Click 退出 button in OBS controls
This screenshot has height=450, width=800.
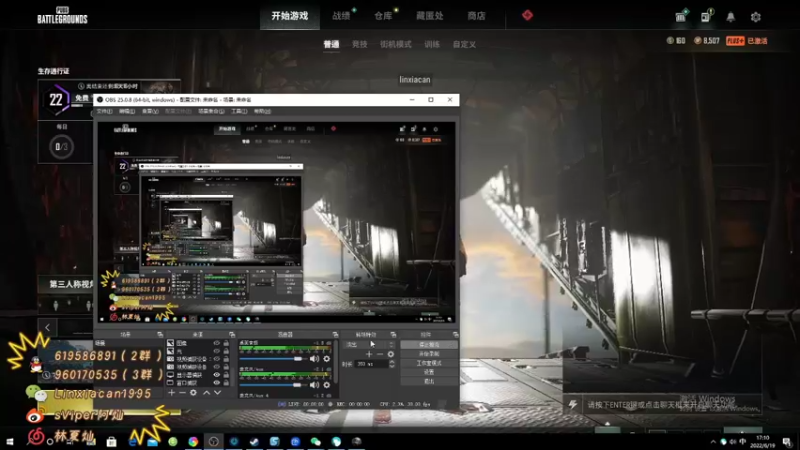429,381
